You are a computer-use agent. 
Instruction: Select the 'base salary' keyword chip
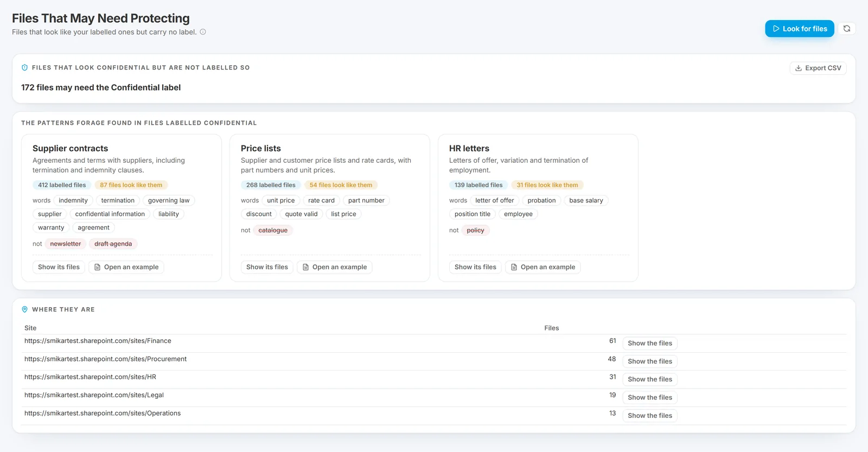[586, 201]
